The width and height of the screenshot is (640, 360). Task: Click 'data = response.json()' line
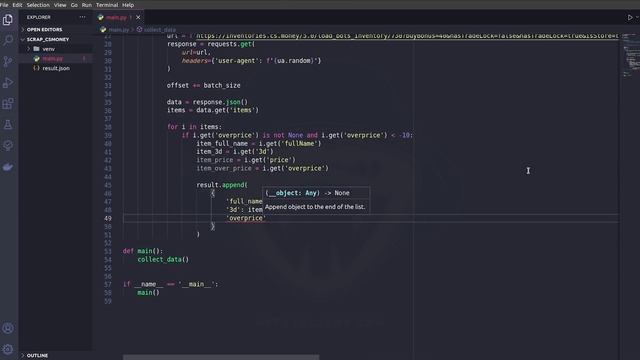(207, 102)
